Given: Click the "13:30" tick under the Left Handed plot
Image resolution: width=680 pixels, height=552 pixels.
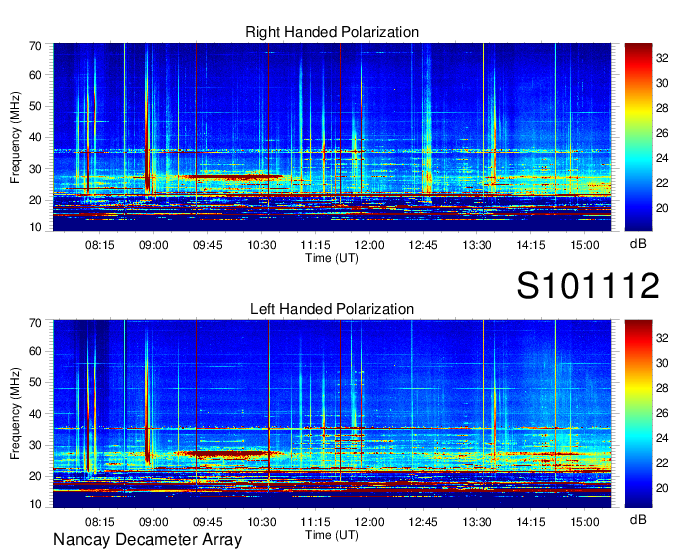Looking at the screenshot, I should (477, 522).
